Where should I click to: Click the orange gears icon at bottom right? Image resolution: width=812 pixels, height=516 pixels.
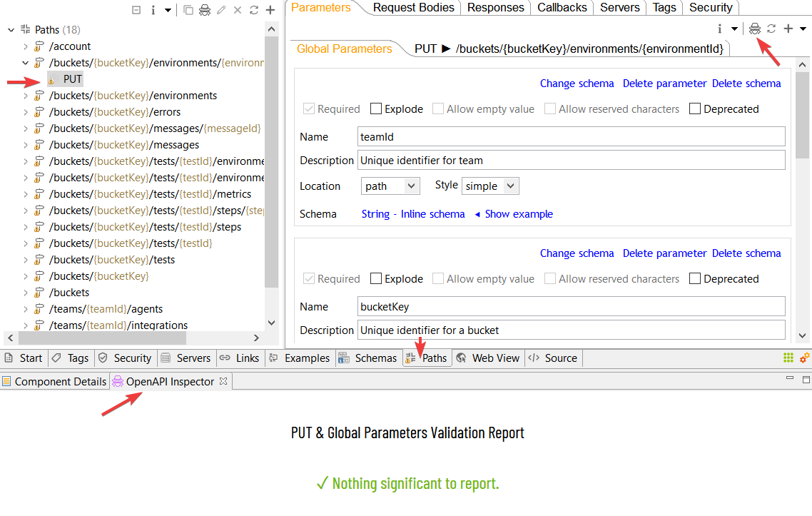click(x=804, y=358)
